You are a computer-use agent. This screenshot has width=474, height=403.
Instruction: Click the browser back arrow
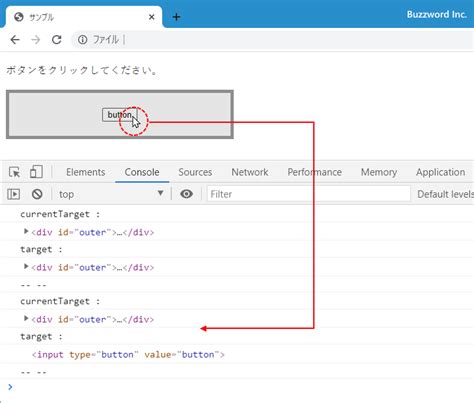(15, 40)
